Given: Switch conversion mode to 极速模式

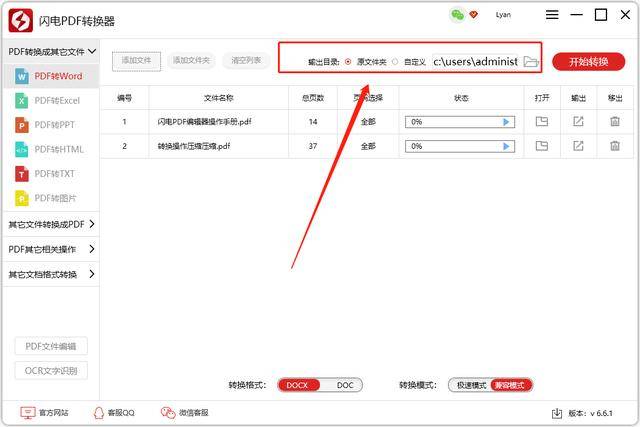Looking at the screenshot, I should pyautogui.click(x=471, y=385).
